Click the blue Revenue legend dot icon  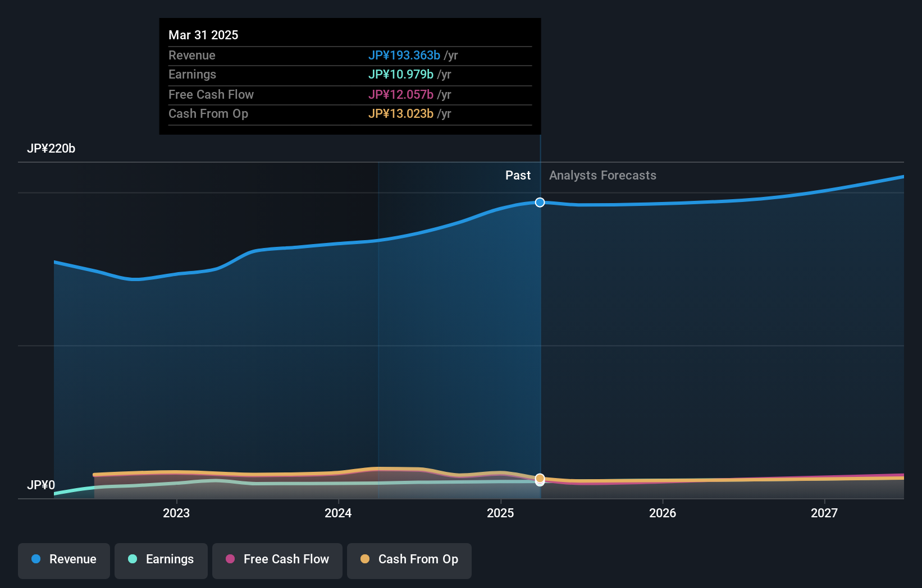(x=35, y=559)
